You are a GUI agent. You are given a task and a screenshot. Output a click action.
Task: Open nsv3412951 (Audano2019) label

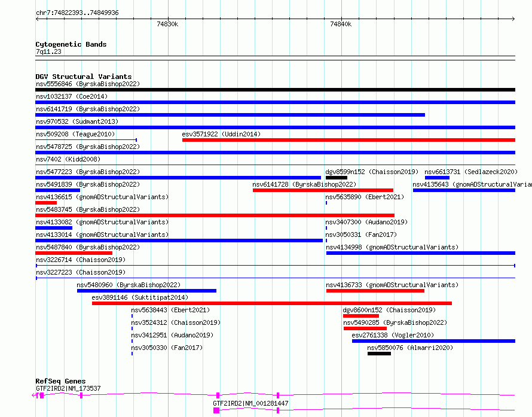coord(172,335)
